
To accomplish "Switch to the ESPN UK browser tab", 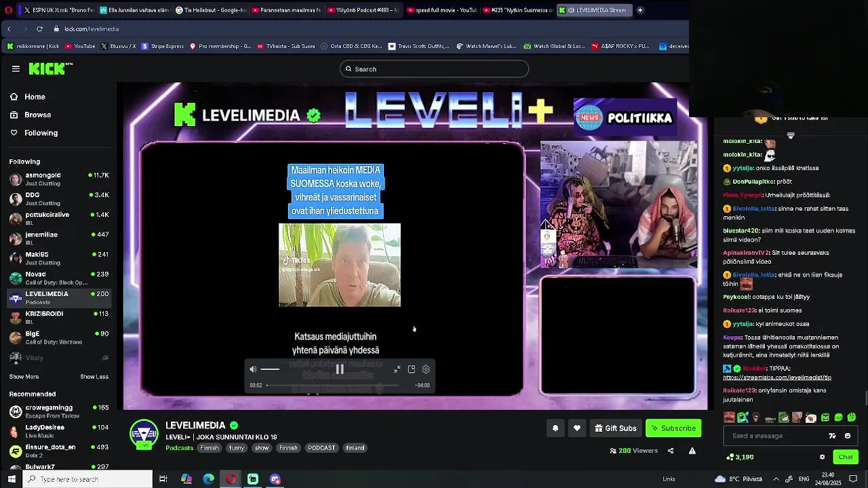I will (x=58, y=10).
